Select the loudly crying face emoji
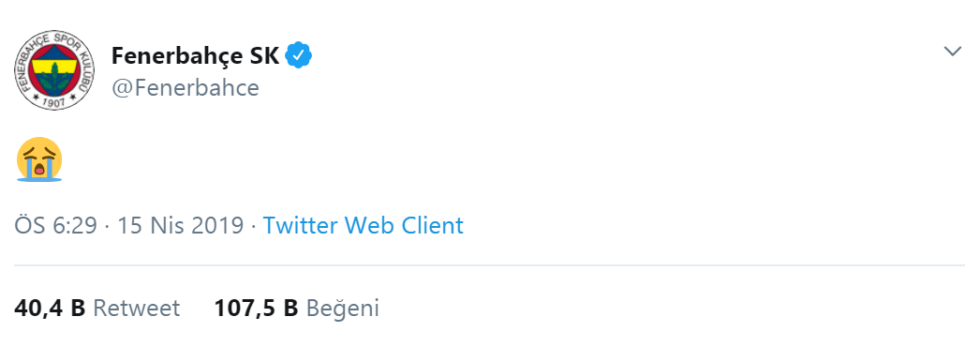980x347 pixels. (x=40, y=159)
